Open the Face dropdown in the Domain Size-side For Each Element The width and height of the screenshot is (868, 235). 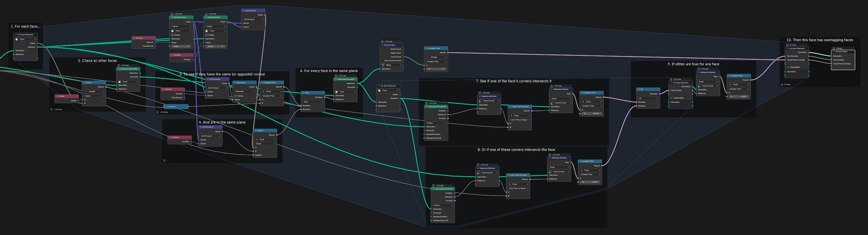point(388,90)
